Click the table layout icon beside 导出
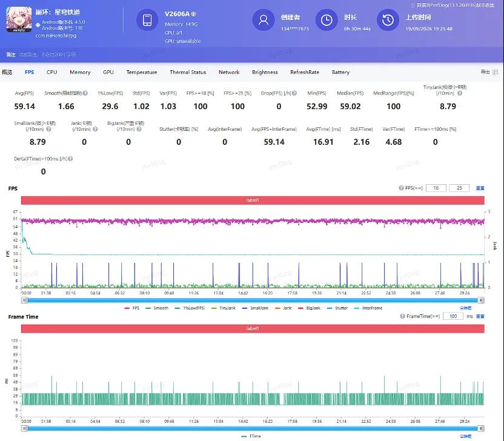The image size is (504, 441). 496,72
